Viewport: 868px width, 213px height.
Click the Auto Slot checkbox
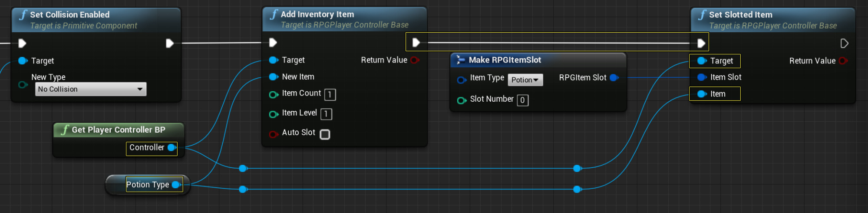coord(325,134)
